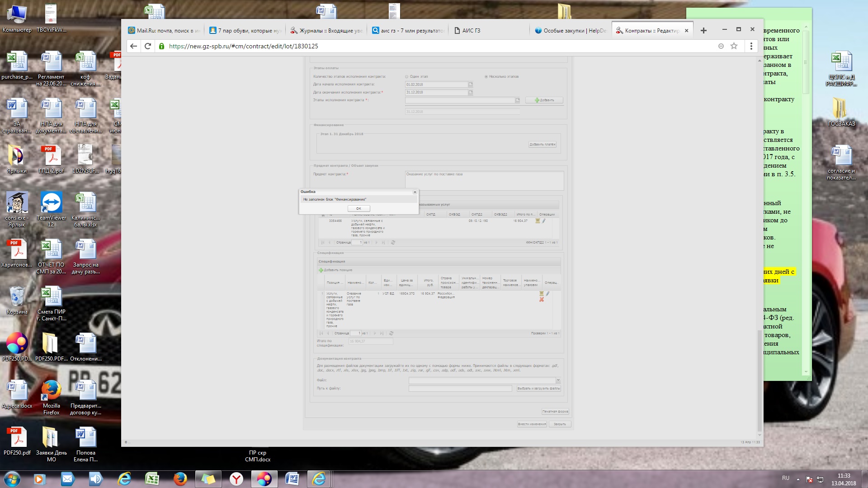Click the zoom indicator in the address bar

721,46
